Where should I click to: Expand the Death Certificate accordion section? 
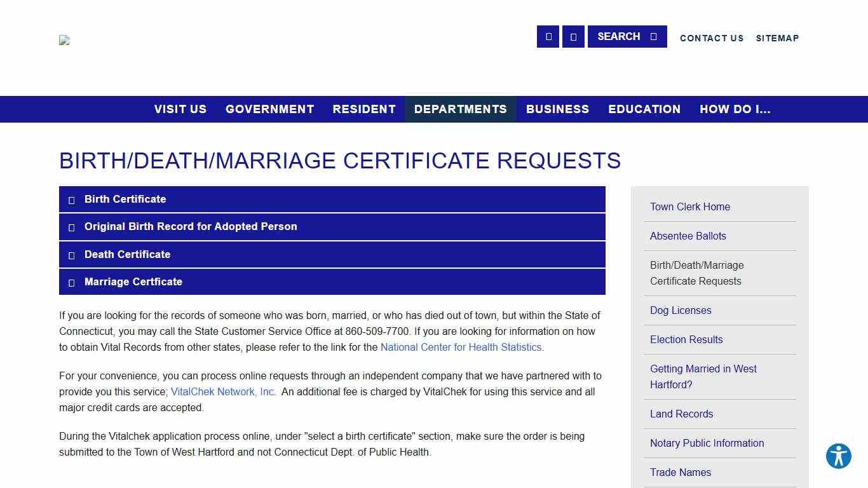(332, 255)
